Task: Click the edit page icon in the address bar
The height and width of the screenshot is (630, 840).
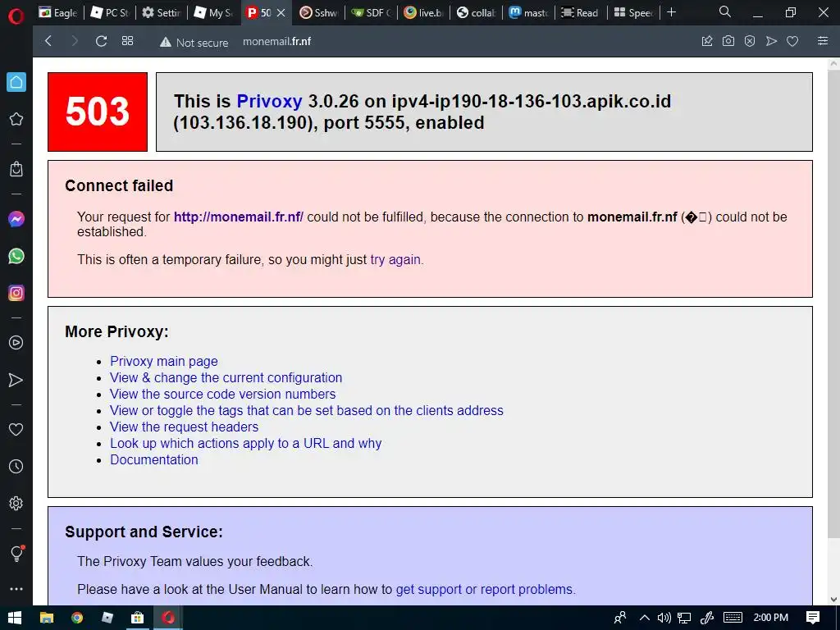Action: [707, 41]
